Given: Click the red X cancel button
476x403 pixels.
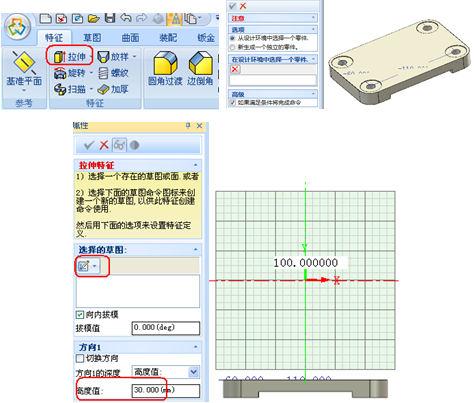Looking at the screenshot, I should [x=104, y=145].
